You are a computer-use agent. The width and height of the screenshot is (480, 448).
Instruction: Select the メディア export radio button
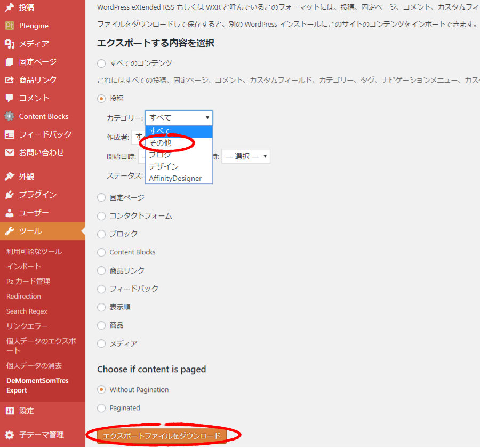click(x=101, y=344)
